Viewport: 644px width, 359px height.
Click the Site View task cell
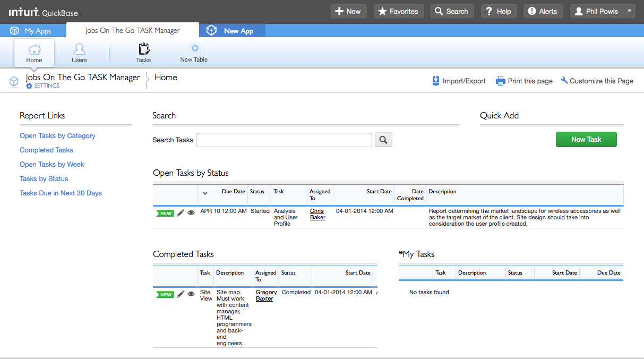pos(206,295)
